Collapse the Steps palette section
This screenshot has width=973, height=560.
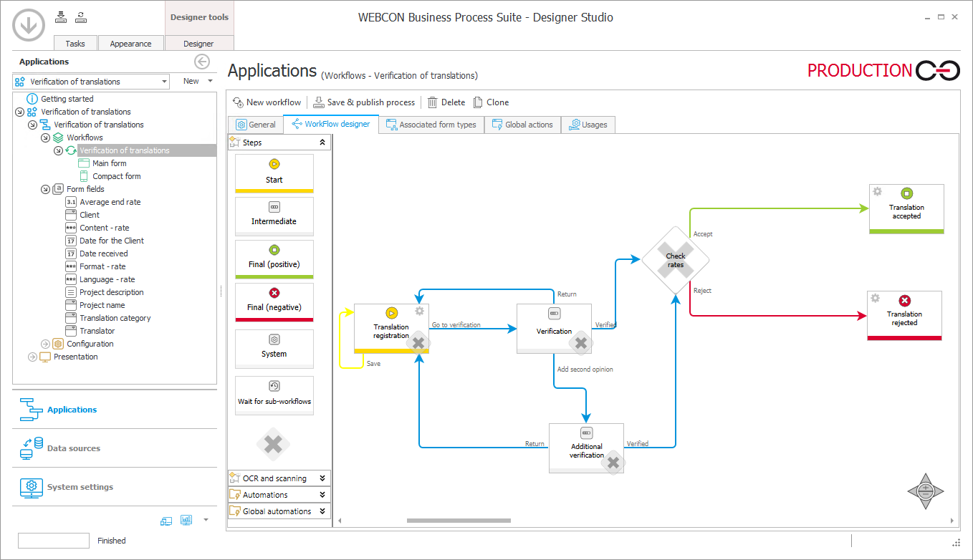pyautogui.click(x=322, y=143)
